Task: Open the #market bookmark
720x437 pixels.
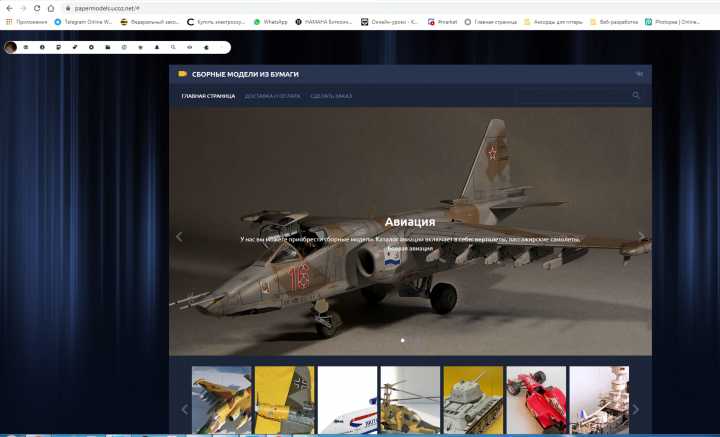Action: pyautogui.click(x=442, y=22)
